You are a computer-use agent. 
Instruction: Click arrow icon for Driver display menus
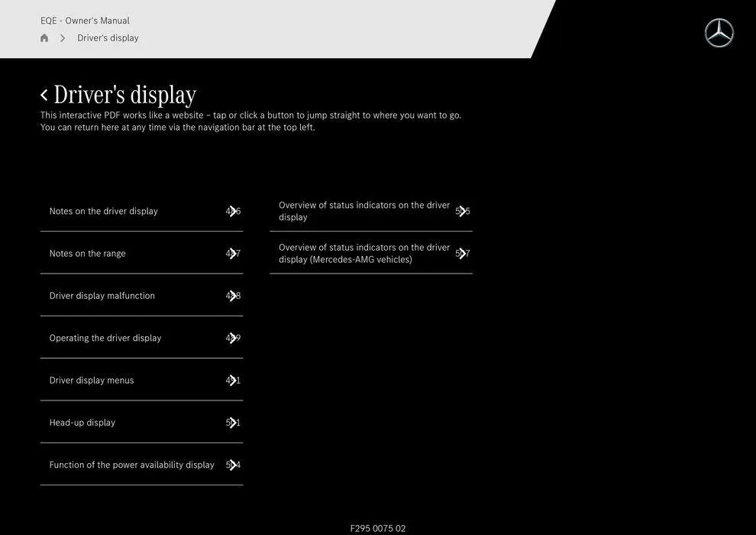[x=233, y=381]
